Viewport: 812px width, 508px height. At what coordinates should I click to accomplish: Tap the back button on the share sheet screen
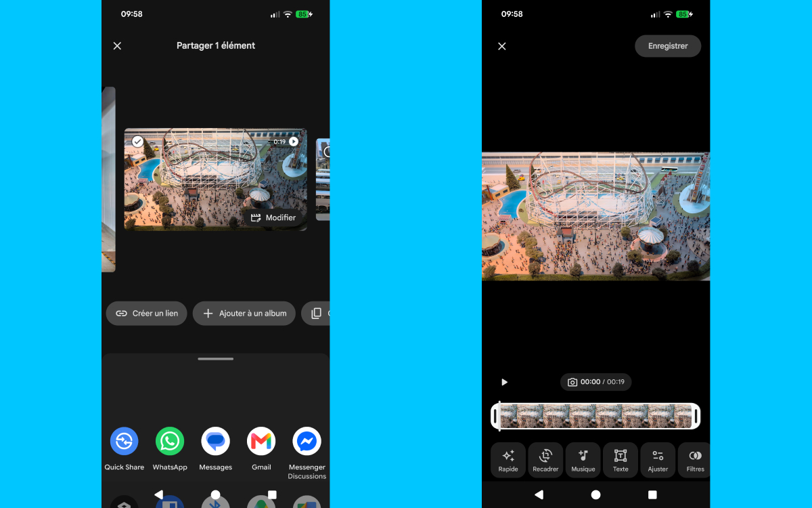click(x=159, y=495)
